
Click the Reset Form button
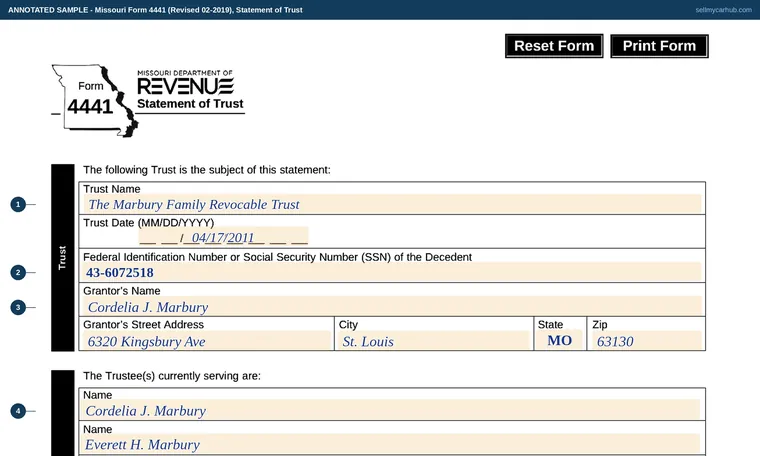[x=554, y=46]
